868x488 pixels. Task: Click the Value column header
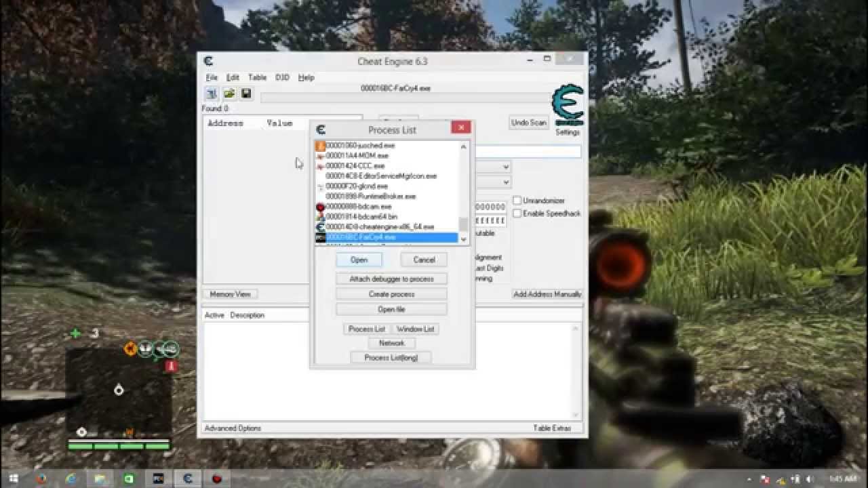(x=279, y=123)
